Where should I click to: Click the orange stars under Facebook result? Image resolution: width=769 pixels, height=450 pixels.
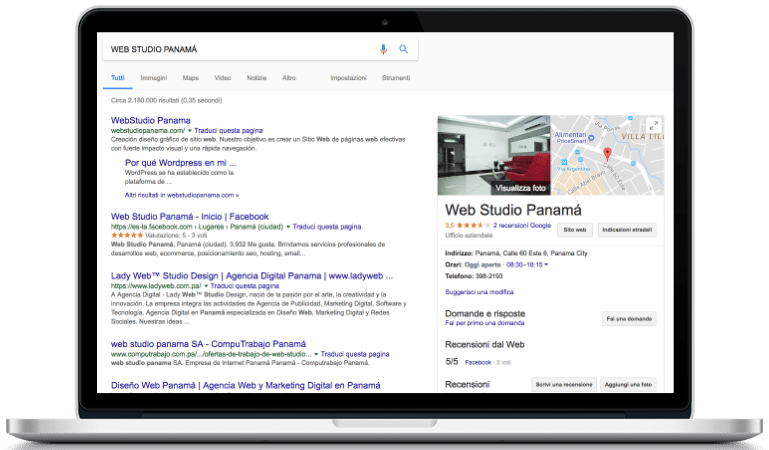tap(127, 236)
